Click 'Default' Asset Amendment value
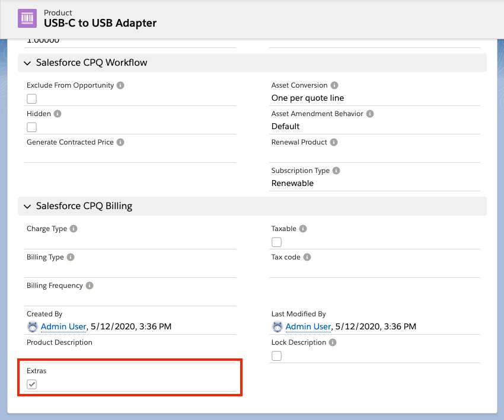This screenshot has height=420, width=504. 285,127
